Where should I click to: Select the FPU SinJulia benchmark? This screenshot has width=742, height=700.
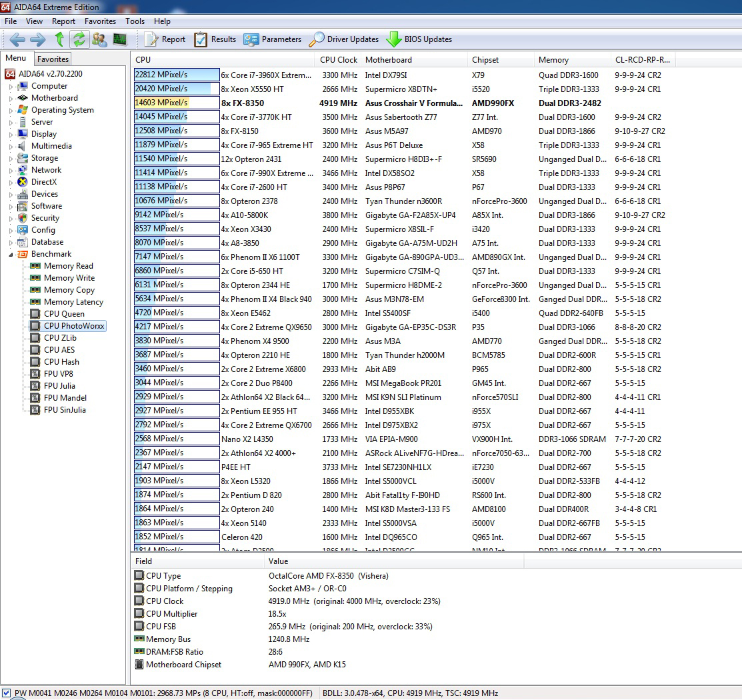click(58, 410)
